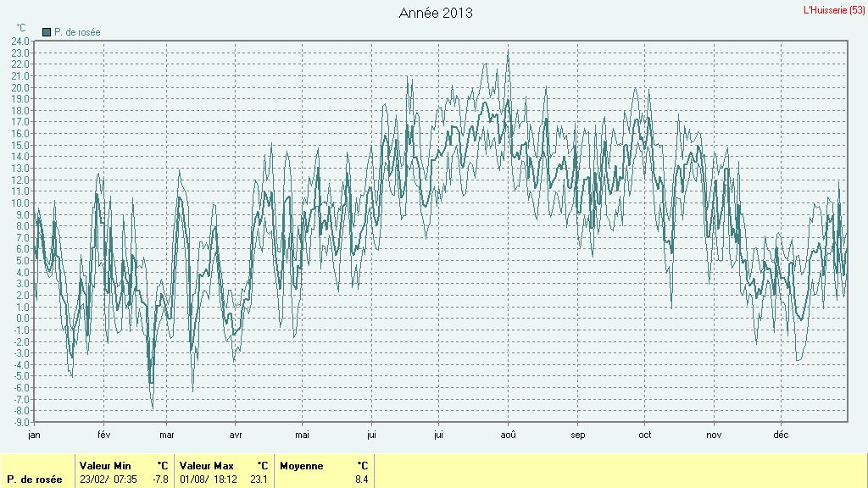This screenshot has height=488, width=868.
Task: Click the "24.0" y-axis label
Action: (x=21, y=42)
